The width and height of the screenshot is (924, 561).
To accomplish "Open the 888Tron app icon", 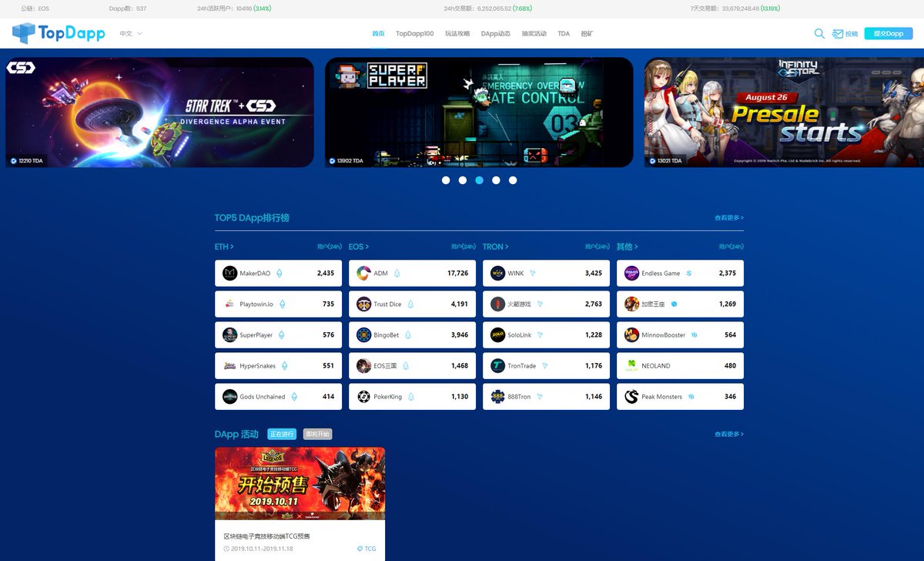I will 497,397.
